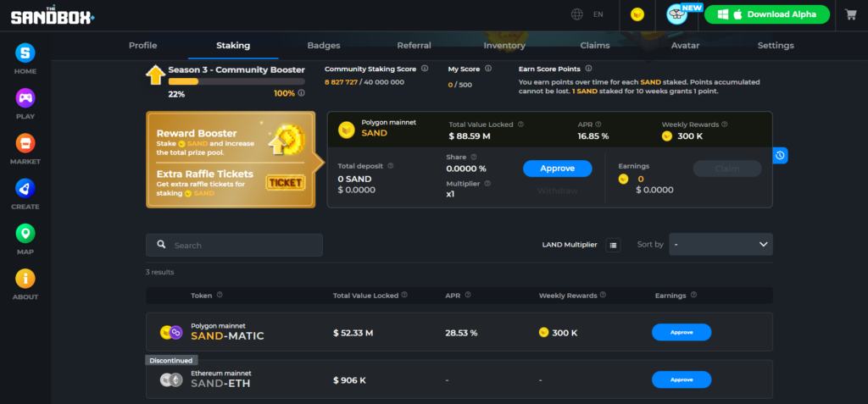868x404 pixels.
Task: Open the Avatar tab
Action: [x=685, y=46]
